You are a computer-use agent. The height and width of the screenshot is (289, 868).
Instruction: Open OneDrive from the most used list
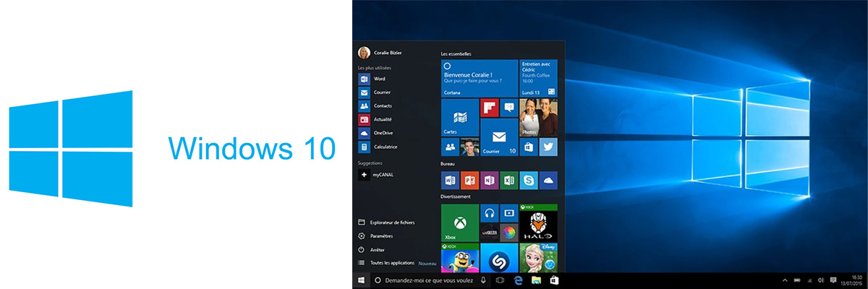pyautogui.click(x=375, y=133)
